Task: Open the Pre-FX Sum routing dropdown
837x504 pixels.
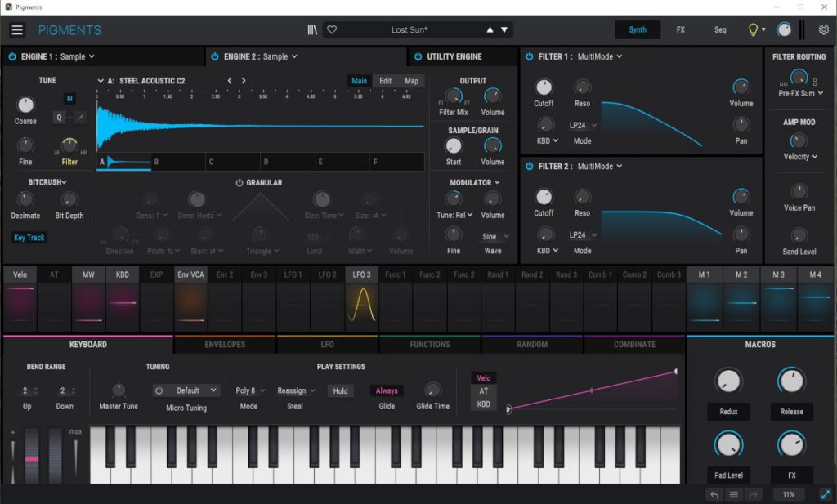Action: pos(800,93)
